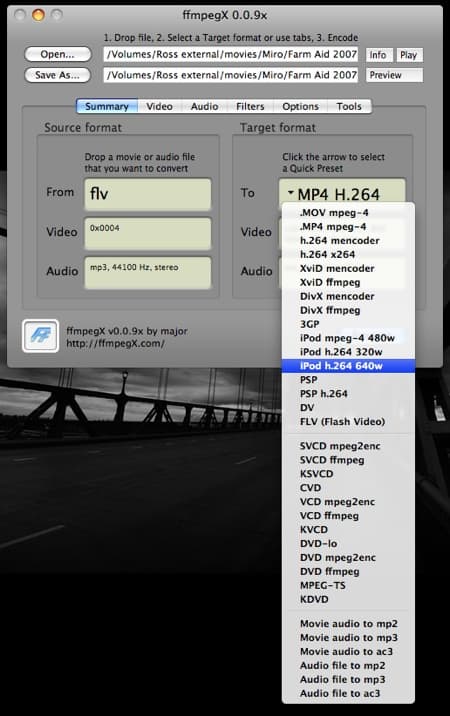This screenshot has height=716, width=450.
Task: Choose SVCD ffmpeg preset
Action: [x=348, y=460]
